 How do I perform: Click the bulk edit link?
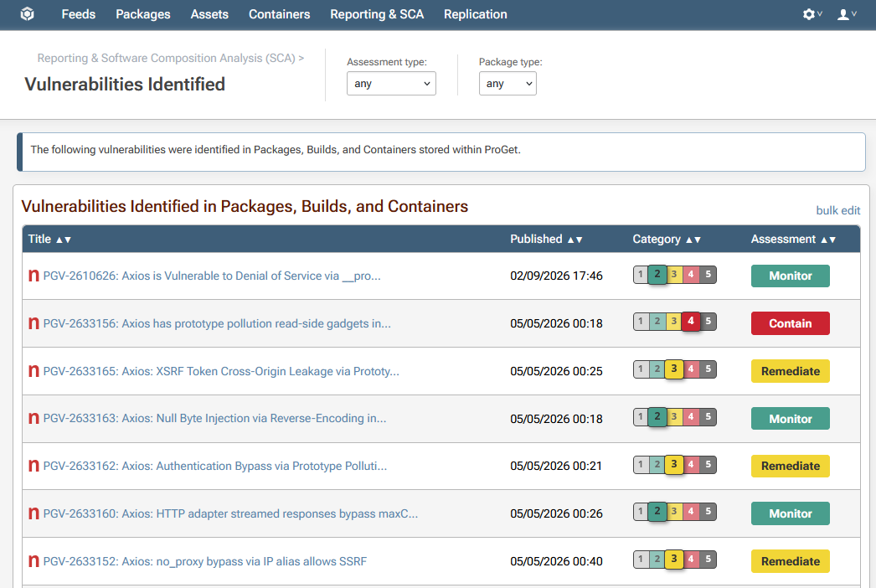coord(838,210)
